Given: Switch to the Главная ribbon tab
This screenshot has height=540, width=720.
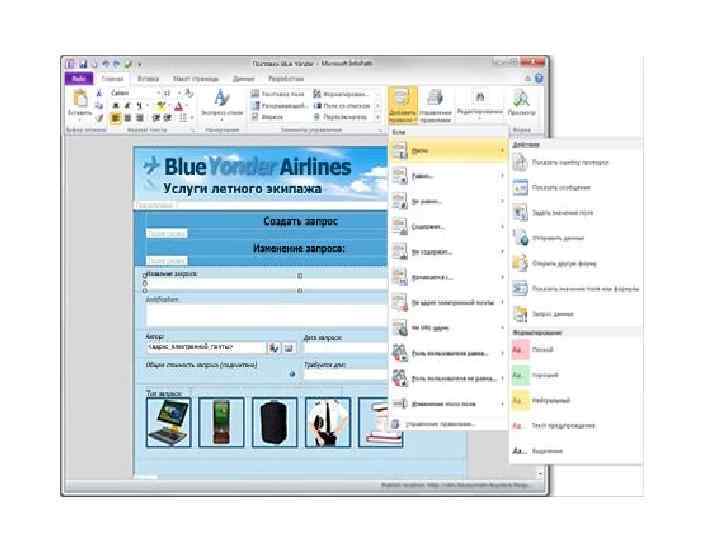Looking at the screenshot, I should pyautogui.click(x=112, y=79).
